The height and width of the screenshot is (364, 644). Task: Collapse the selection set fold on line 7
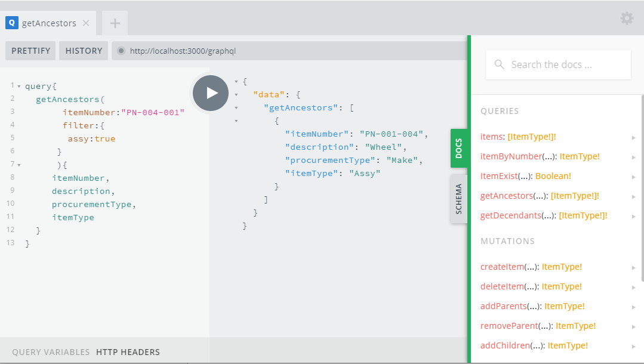tap(19, 165)
